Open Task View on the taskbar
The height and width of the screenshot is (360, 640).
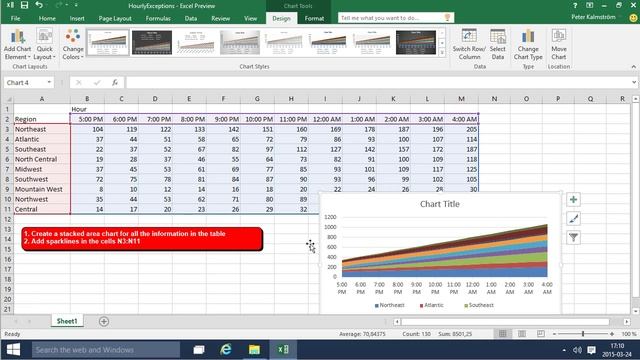pos(199,350)
